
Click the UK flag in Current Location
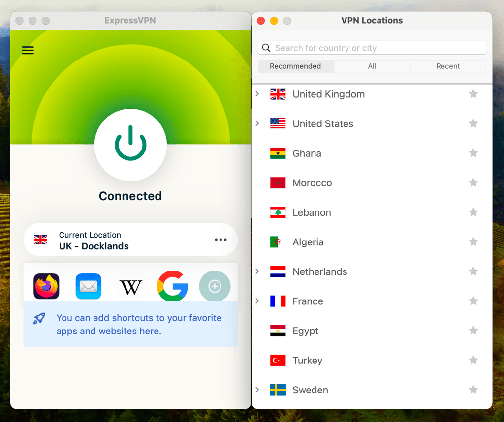(x=40, y=240)
